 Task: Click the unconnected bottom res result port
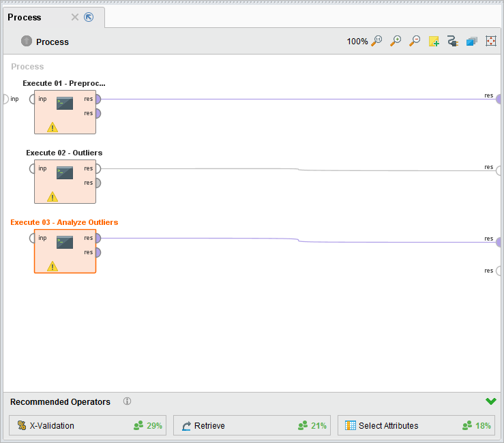(499, 271)
